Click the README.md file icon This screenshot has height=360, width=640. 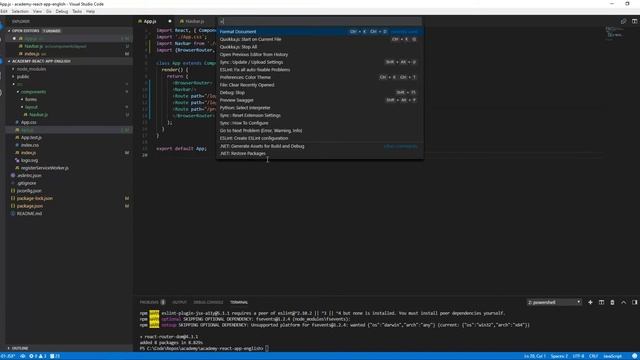tap(13, 213)
